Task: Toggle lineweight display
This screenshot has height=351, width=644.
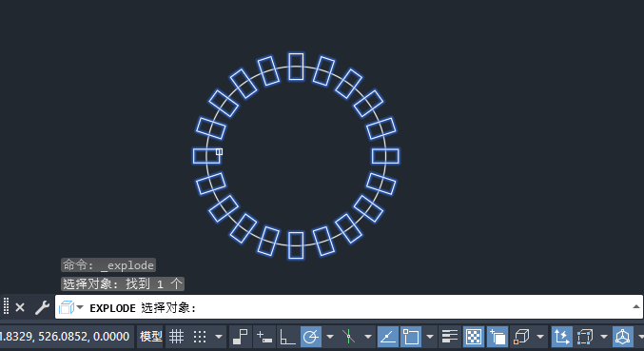Action: tap(450, 337)
